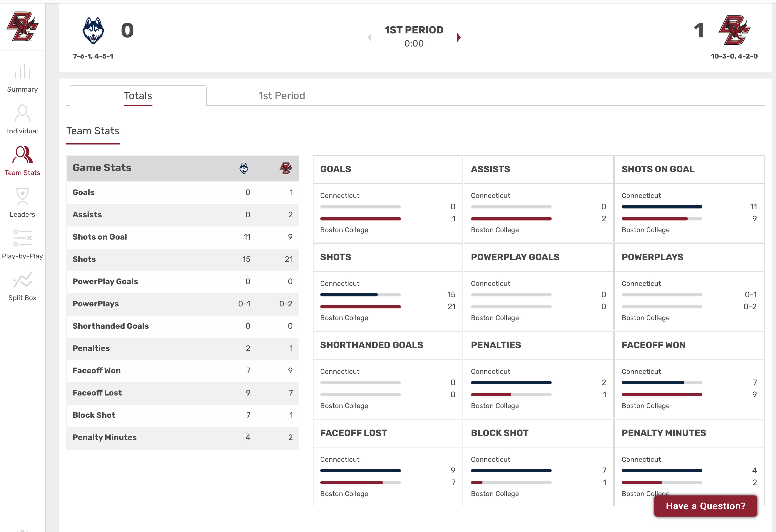The image size is (776, 532).
Task: Click the GOALS card heading
Action: [x=335, y=169]
